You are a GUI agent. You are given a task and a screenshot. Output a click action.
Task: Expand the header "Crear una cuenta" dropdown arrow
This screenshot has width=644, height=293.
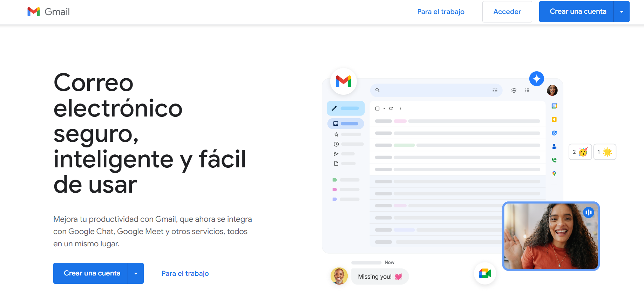[622, 12]
